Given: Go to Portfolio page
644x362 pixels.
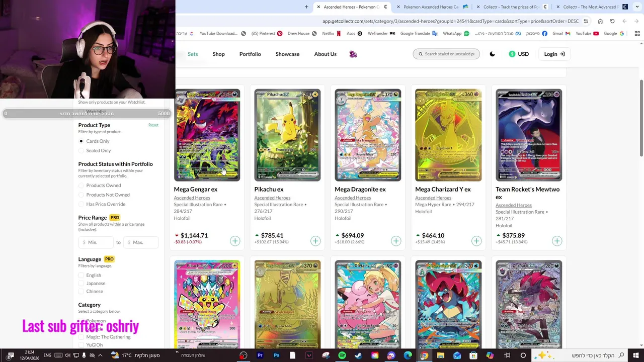Looking at the screenshot, I should (250, 54).
